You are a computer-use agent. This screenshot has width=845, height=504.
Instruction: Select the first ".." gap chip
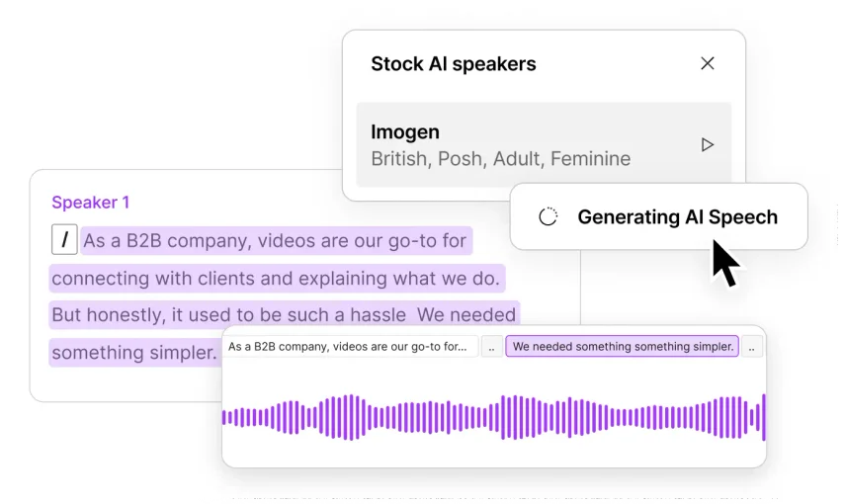[491, 347]
